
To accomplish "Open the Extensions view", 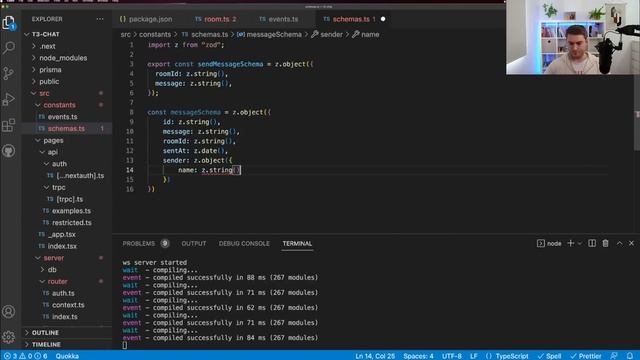I will (9, 125).
